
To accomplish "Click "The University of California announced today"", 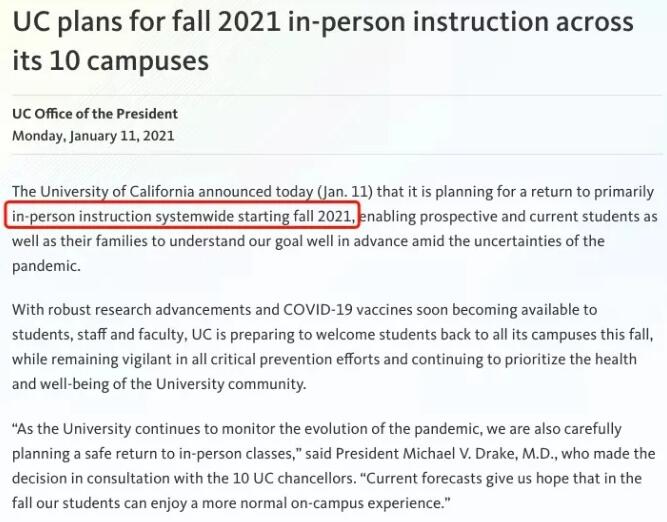I will tap(163, 191).
